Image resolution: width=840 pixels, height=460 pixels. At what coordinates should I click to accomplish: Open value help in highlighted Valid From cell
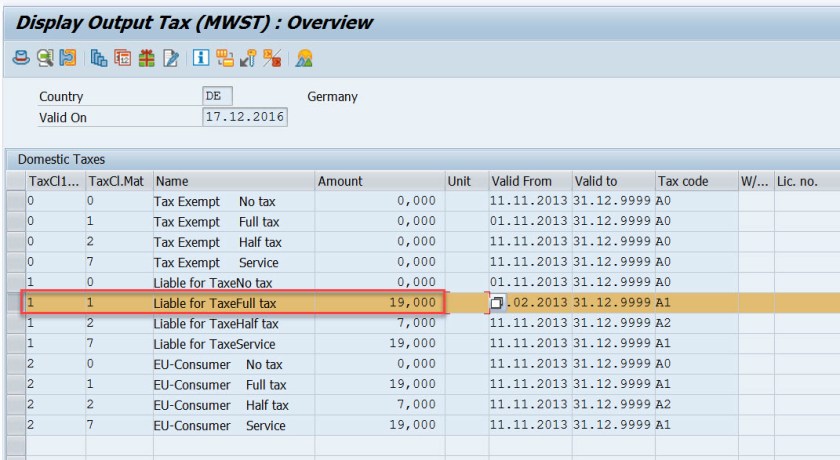click(497, 303)
